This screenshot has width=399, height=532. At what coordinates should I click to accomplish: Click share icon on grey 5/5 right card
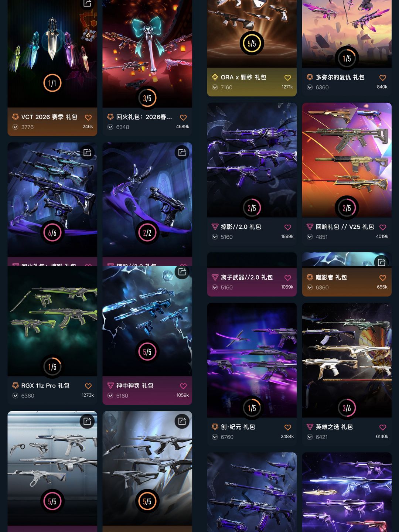(x=182, y=421)
